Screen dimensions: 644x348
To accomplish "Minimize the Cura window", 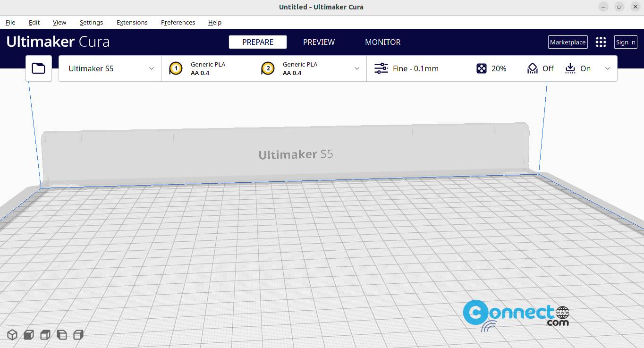I will click(x=603, y=7).
